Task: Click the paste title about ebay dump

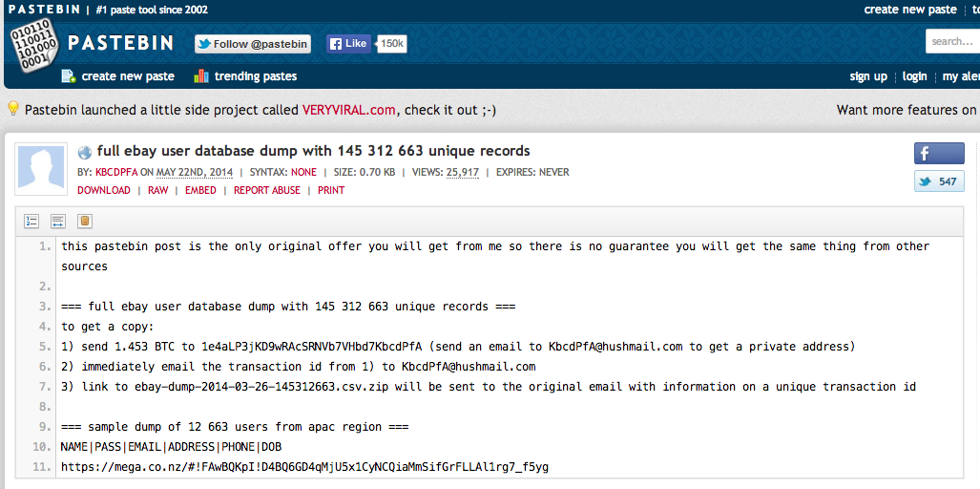Action: click(x=313, y=151)
